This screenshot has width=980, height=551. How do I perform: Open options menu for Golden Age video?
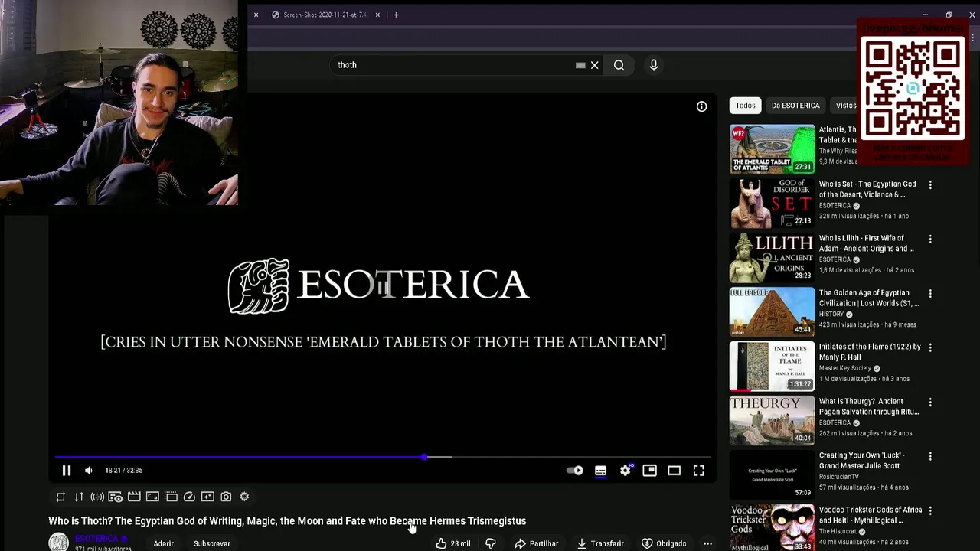[930, 294]
